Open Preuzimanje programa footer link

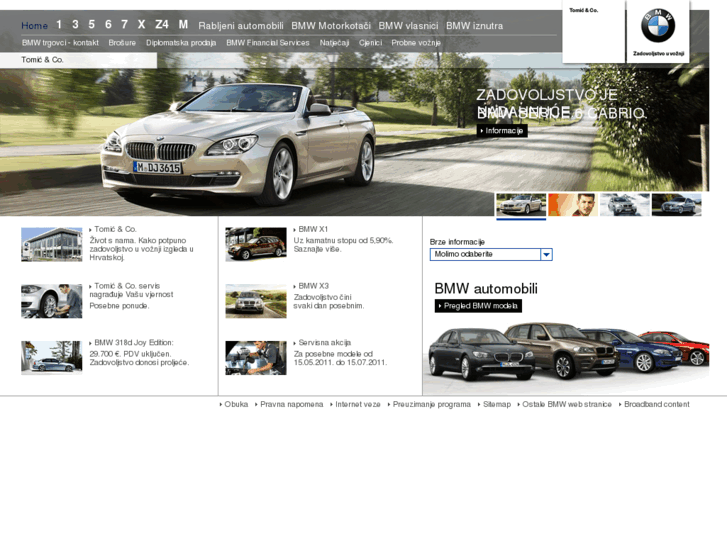pos(429,404)
